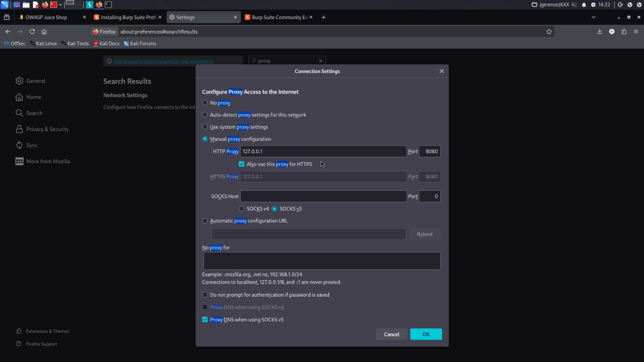Click the HTTP Proxy address field

[x=323, y=151]
